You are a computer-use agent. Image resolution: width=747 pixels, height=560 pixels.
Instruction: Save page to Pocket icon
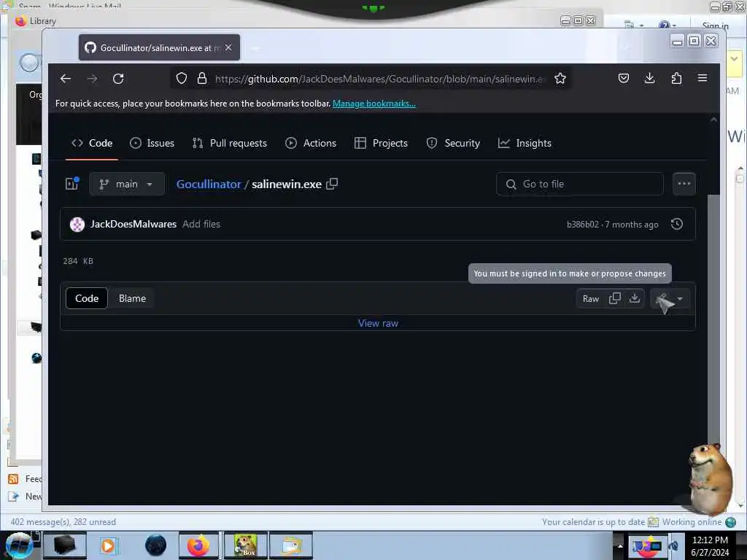tap(623, 78)
